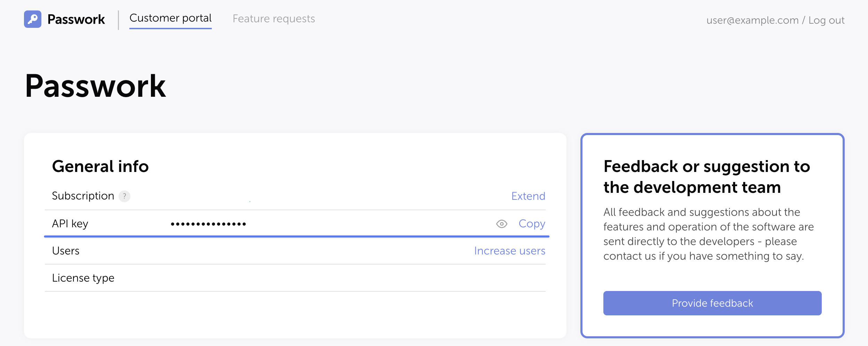Click the 'All feedback and suggestions' paragraph
Viewport: 868px width, 346px height.
tap(708, 234)
